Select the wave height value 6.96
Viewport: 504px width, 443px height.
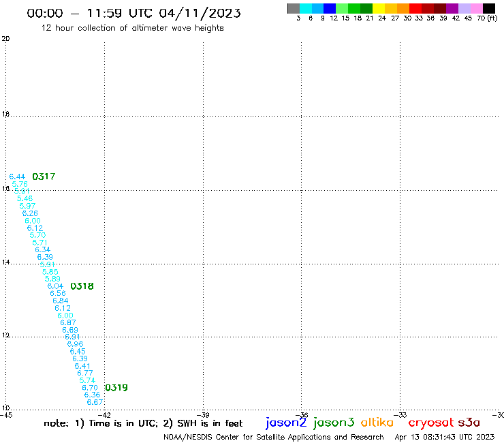(75, 344)
